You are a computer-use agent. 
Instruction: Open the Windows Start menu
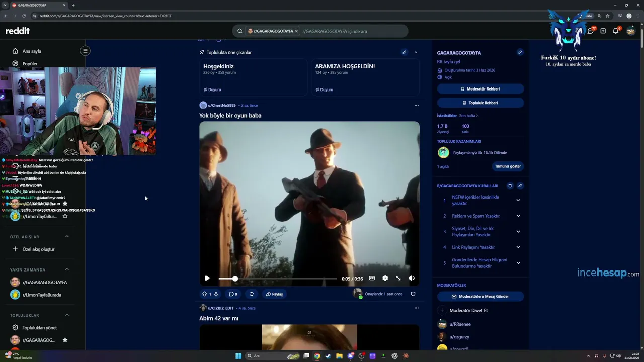(x=238, y=356)
